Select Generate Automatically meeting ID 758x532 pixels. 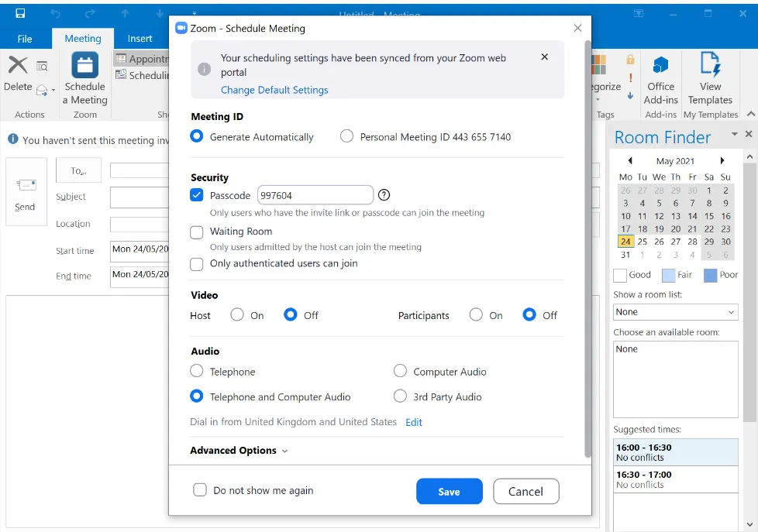[197, 136]
